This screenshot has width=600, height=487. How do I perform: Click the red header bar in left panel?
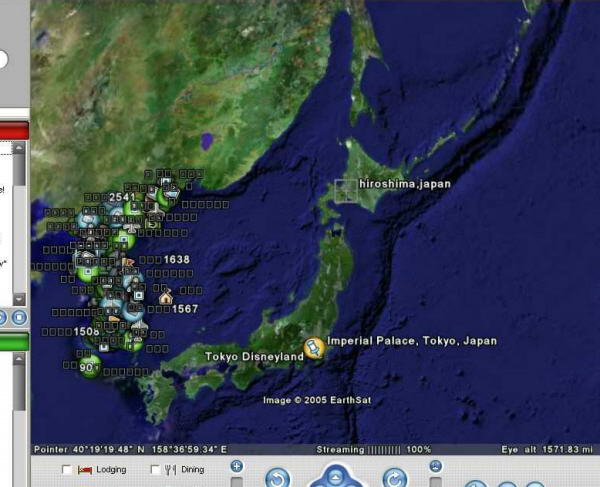(13, 131)
